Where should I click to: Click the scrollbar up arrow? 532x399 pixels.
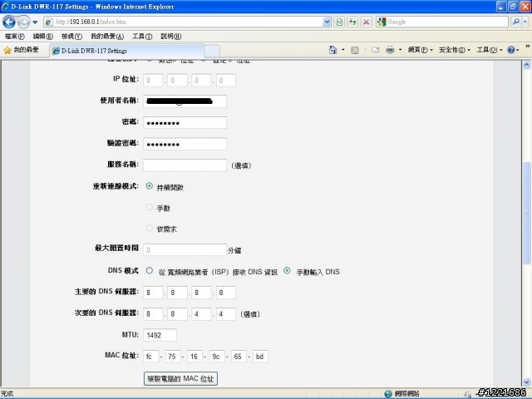pyautogui.click(x=526, y=65)
